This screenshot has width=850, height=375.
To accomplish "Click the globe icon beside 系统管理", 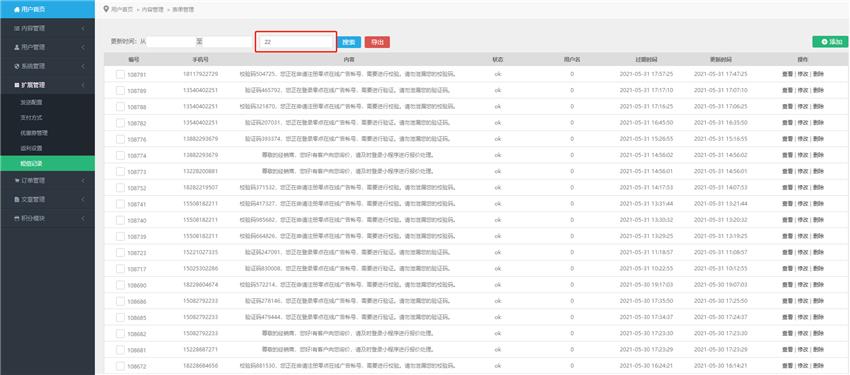I will coord(16,66).
